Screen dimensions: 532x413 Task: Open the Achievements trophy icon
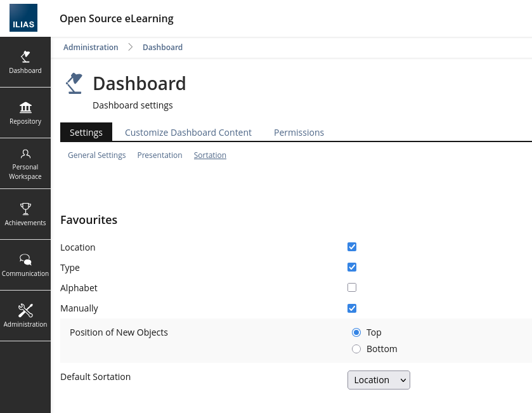point(25,208)
